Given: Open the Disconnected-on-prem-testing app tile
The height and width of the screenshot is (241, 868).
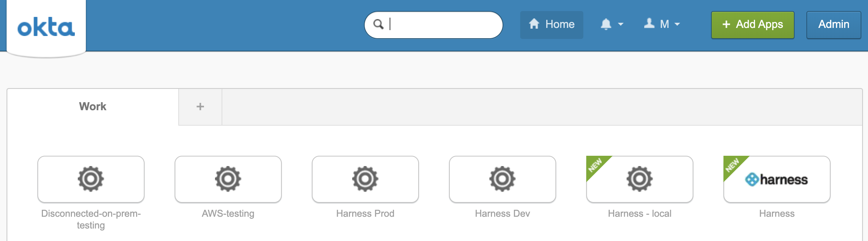Looking at the screenshot, I should coord(91,179).
